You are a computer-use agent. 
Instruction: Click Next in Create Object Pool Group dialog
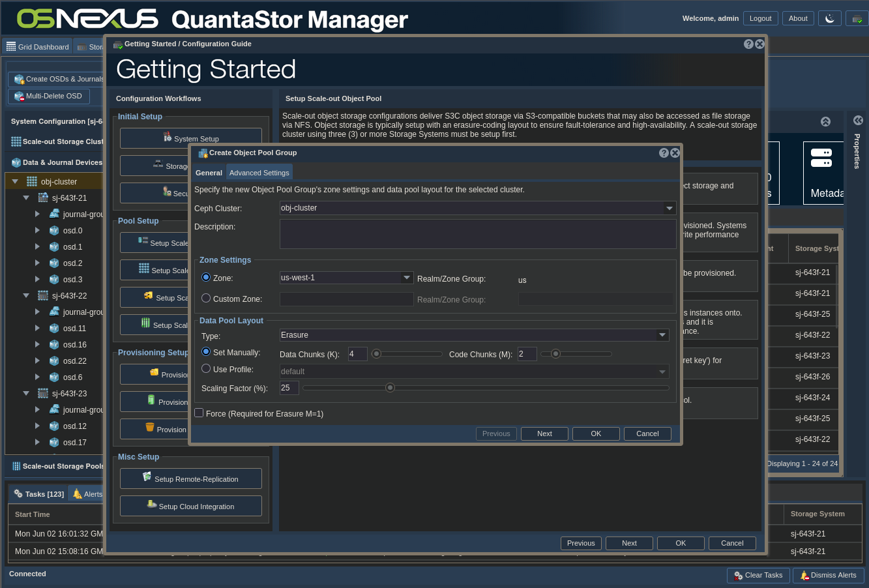tap(544, 434)
